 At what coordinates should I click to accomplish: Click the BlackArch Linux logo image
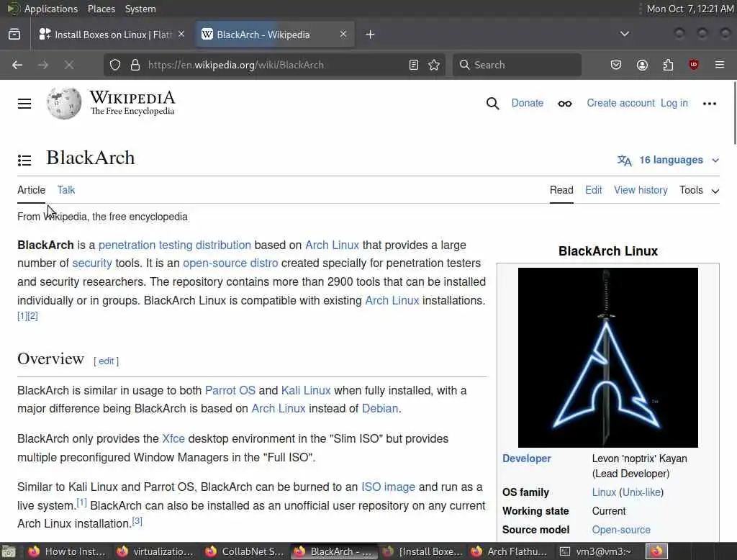[x=607, y=357]
